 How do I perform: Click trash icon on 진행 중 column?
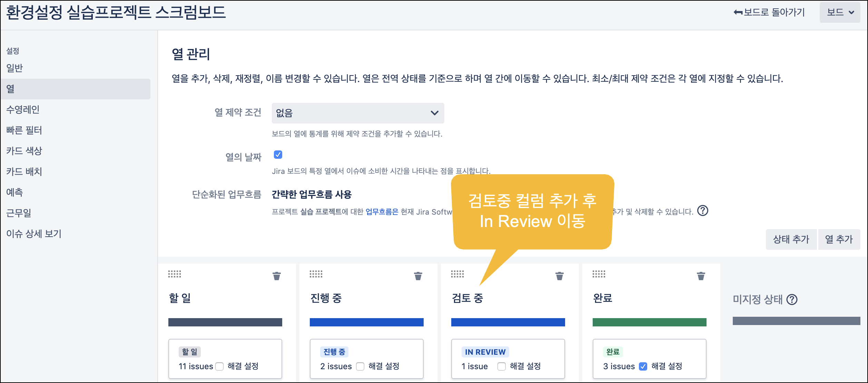pos(418,276)
